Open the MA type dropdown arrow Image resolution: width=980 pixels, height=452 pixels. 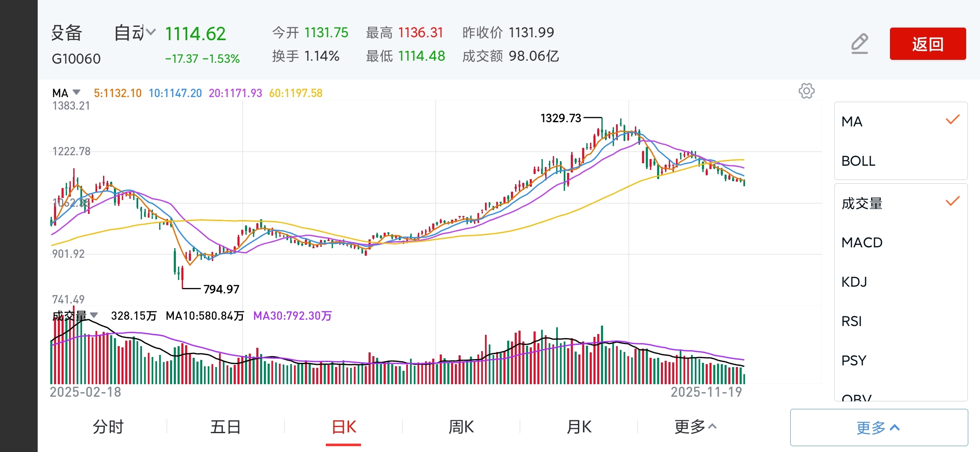[x=76, y=92]
